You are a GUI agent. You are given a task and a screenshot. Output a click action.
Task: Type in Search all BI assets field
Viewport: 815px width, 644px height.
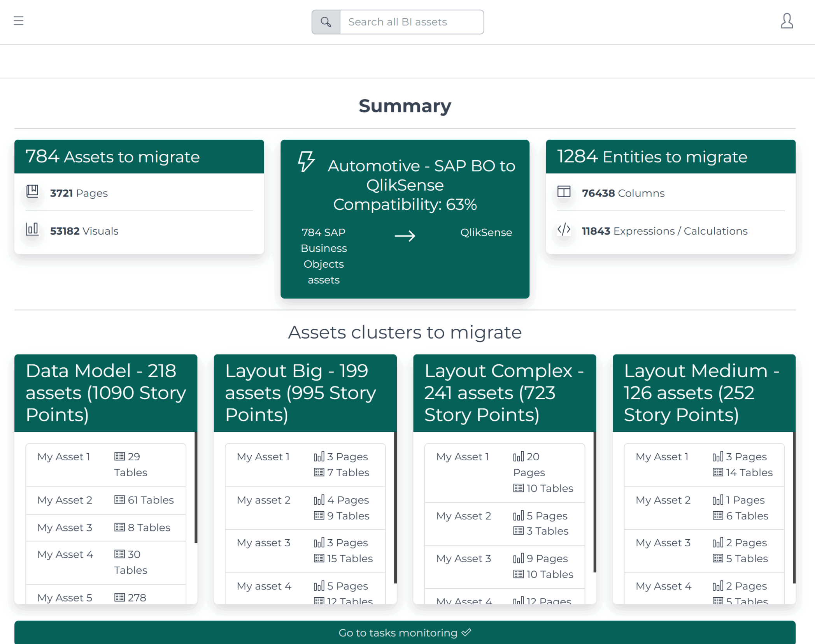pos(412,22)
